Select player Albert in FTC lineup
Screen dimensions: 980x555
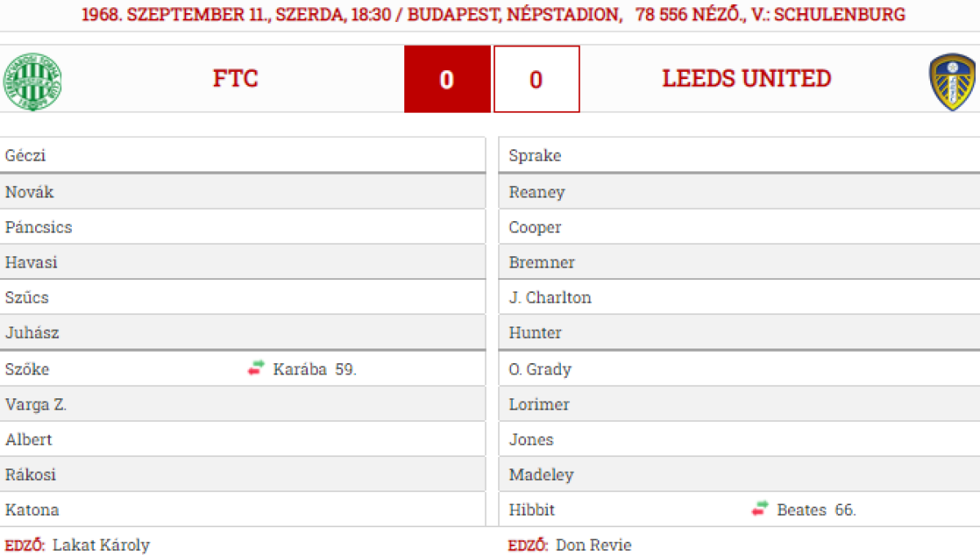pos(29,439)
